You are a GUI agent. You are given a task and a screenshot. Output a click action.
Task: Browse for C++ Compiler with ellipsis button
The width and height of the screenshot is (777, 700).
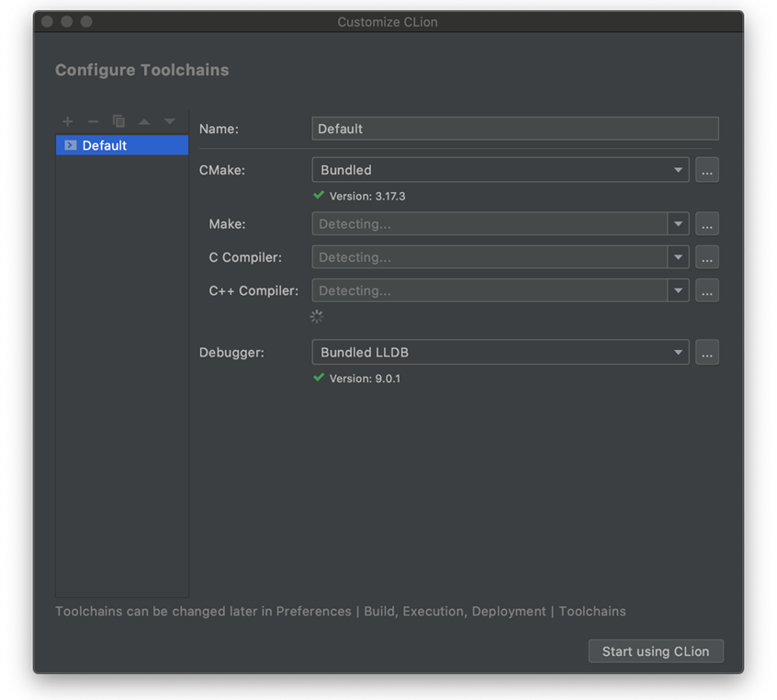click(707, 290)
